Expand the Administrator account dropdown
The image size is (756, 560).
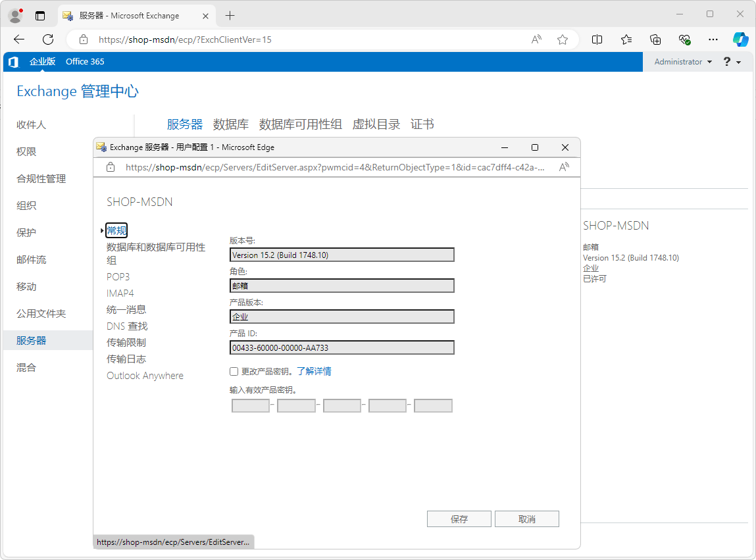tap(683, 62)
